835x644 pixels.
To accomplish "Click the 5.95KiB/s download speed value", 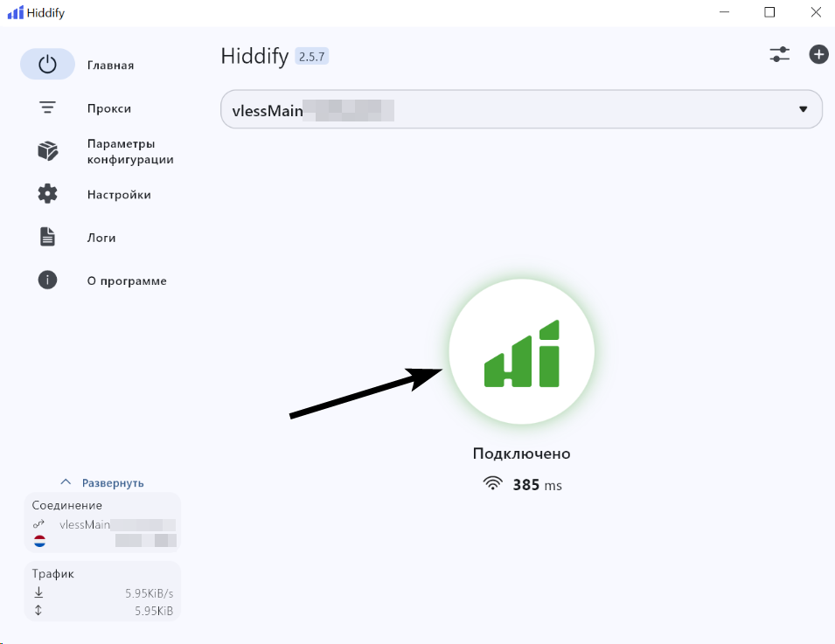I will 150,593.
